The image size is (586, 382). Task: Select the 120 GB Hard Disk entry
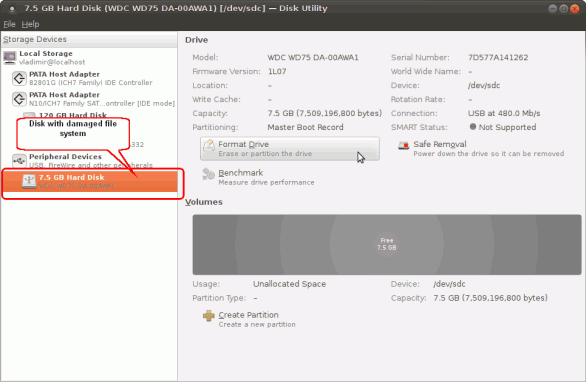pyautogui.click(x=73, y=115)
